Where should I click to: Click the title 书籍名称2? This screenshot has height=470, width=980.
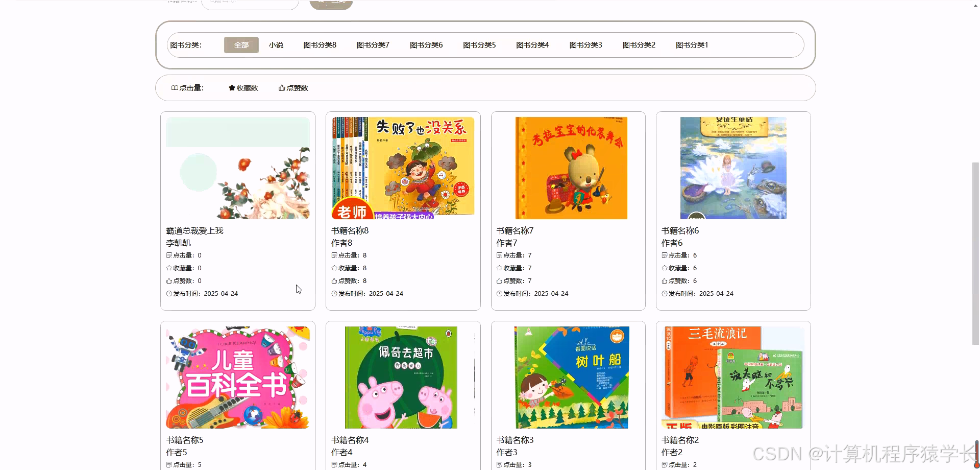pyautogui.click(x=680, y=440)
